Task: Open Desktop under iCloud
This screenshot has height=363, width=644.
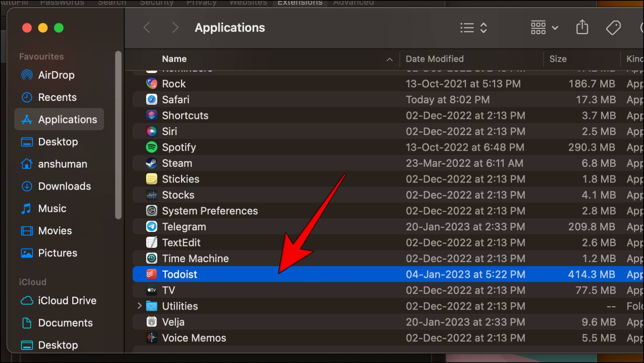Action: [59, 345]
